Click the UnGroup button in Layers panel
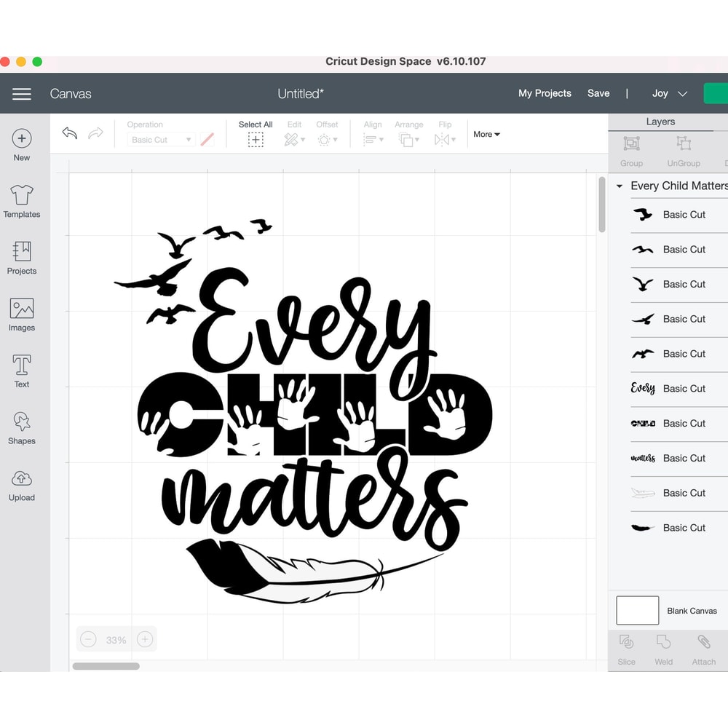728x728 pixels. point(683,151)
